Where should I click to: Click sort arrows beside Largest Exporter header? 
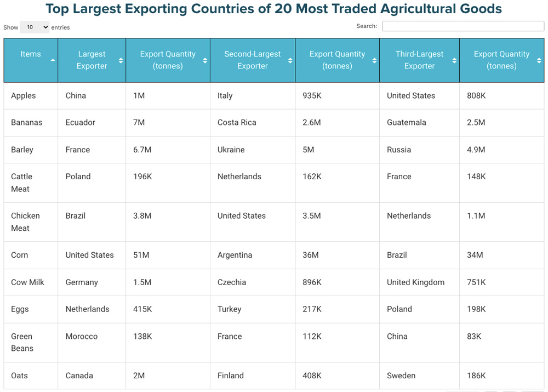point(121,60)
